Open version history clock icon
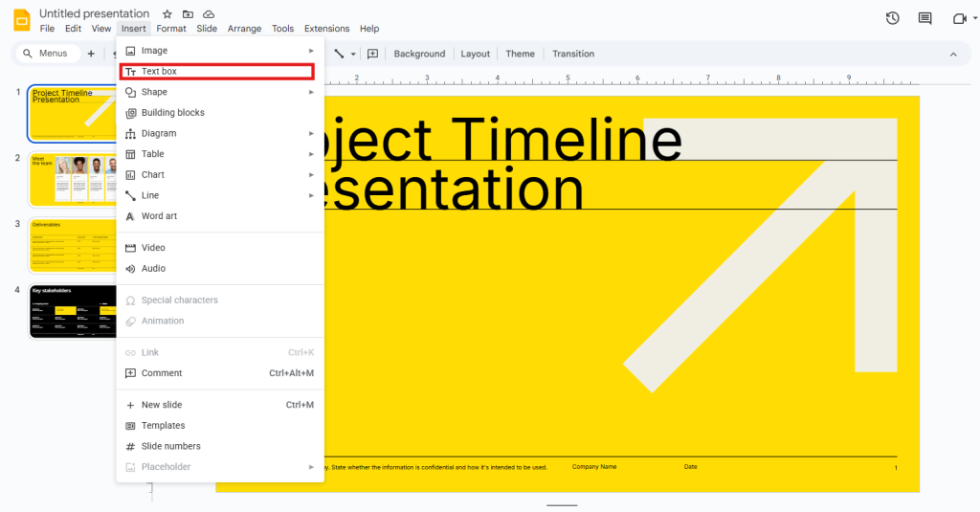This screenshot has width=980, height=512. click(892, 18)
